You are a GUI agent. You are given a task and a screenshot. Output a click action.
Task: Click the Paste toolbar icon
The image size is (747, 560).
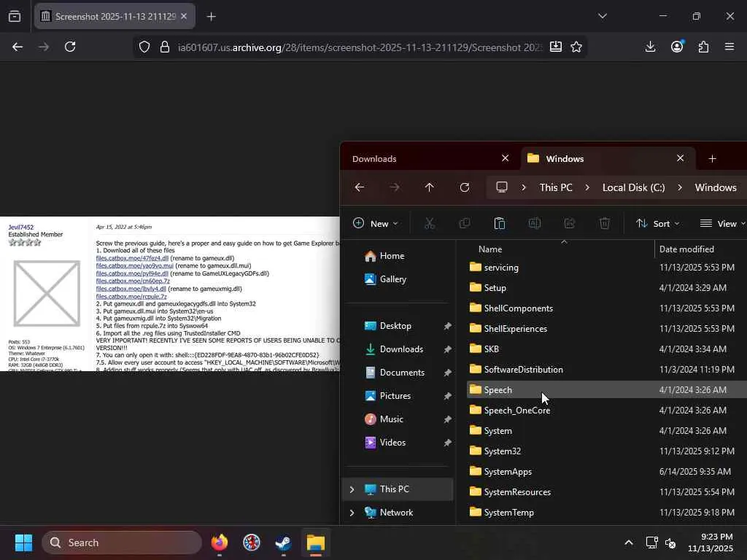[x=499, y=223]
